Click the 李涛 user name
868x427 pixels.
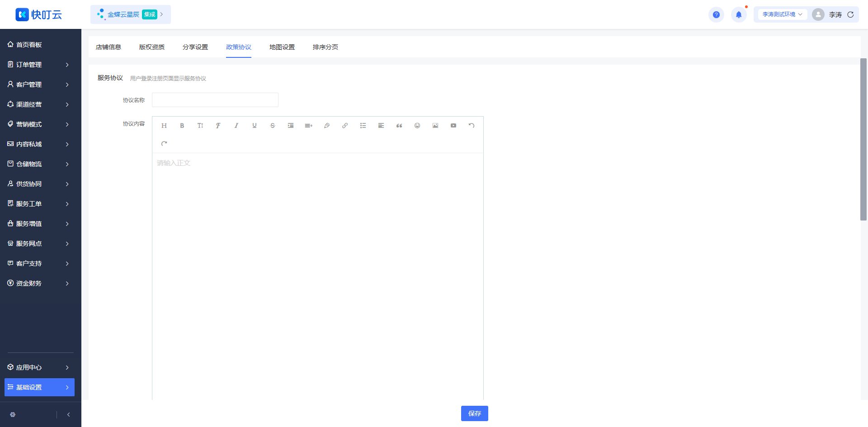point(835,15)
